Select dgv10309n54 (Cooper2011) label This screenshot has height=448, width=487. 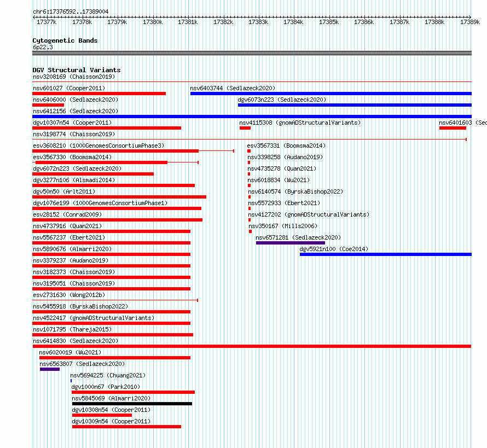pyautogui.click(x=111, y=421)
